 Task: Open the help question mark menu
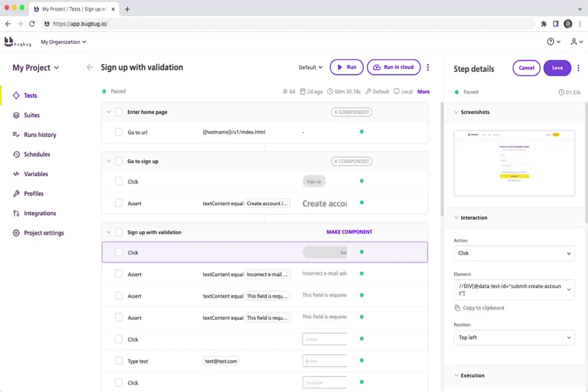[x=553, y=42]
